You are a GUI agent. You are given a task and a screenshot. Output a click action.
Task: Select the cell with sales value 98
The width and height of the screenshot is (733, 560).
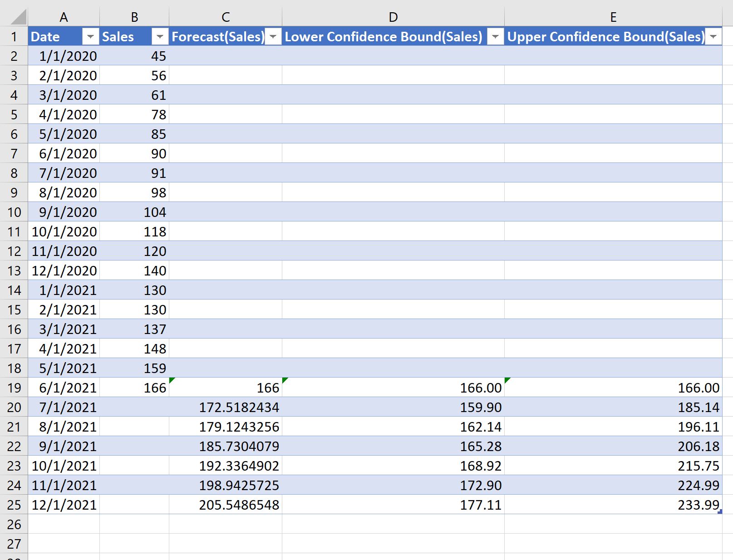(134, 193)
